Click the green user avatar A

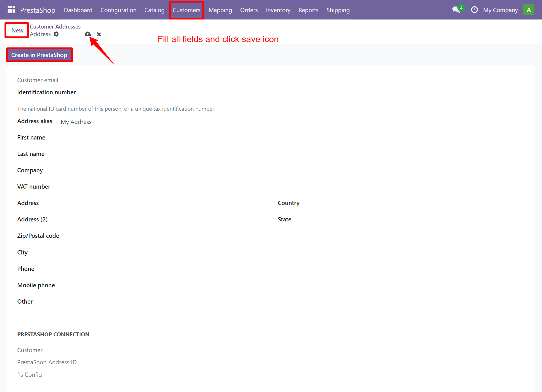pyautogui.click(x=529, y=10)
